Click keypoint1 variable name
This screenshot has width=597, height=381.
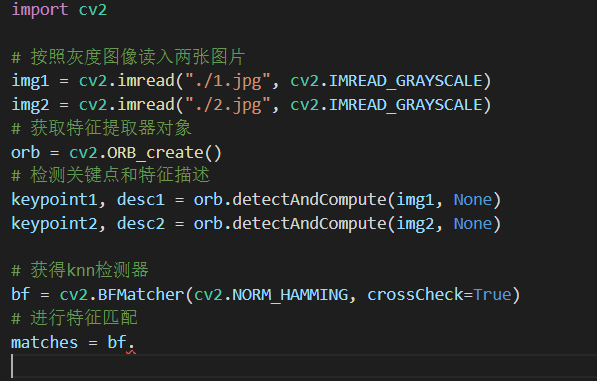(x=54, y=200)
